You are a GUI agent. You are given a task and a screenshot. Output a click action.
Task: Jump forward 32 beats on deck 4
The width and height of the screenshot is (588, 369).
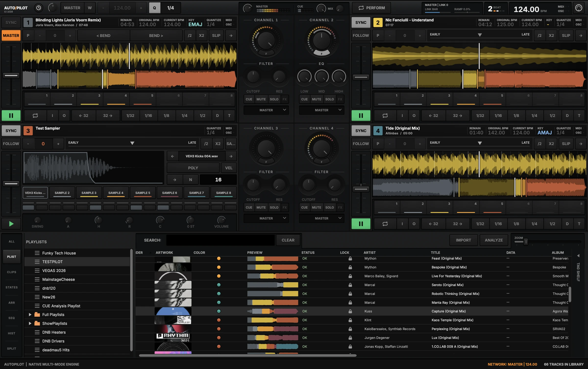tap(457, 224)
